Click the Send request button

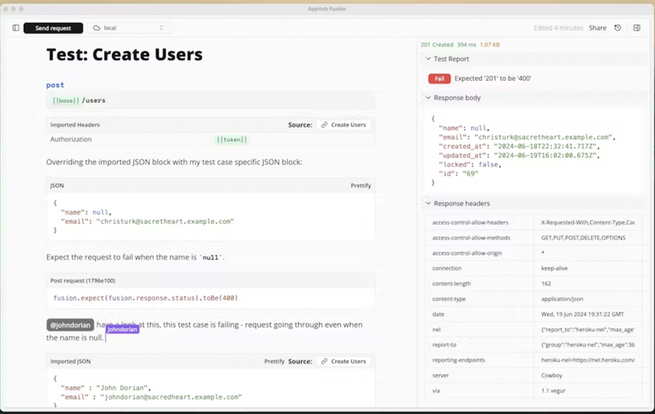tap(53, 28)
